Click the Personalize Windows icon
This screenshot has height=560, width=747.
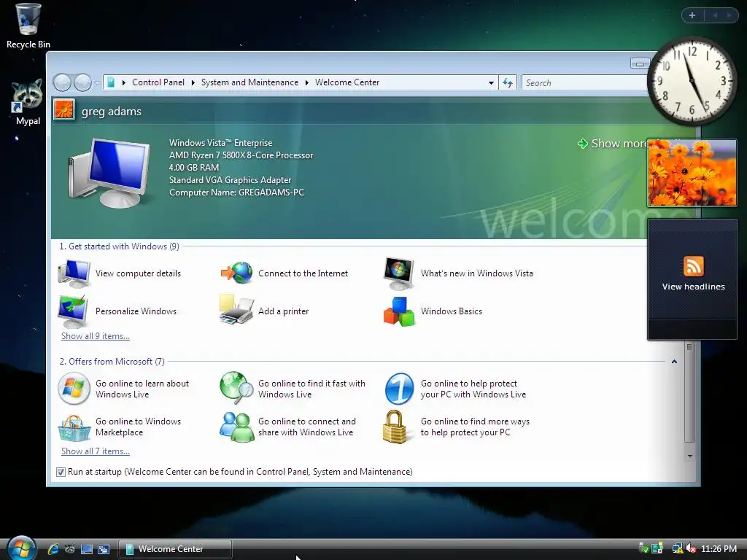point(73,311)
